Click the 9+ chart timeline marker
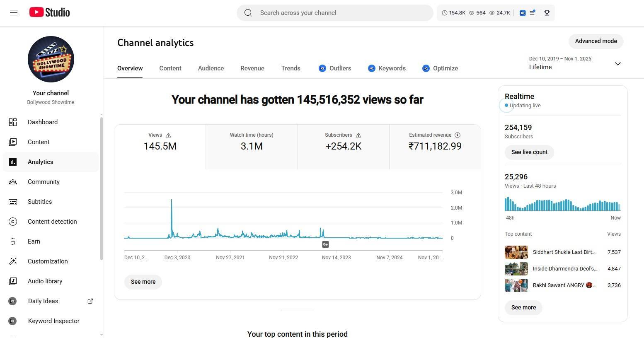The height and width of the screenshot is (338, 644). pyautogui.click(x=325, y=244)
